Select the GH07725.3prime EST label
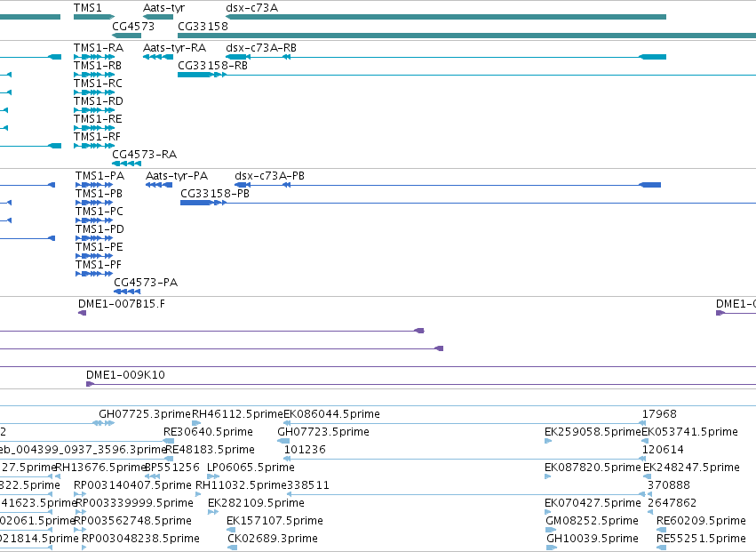 click(x=145, y=414)
